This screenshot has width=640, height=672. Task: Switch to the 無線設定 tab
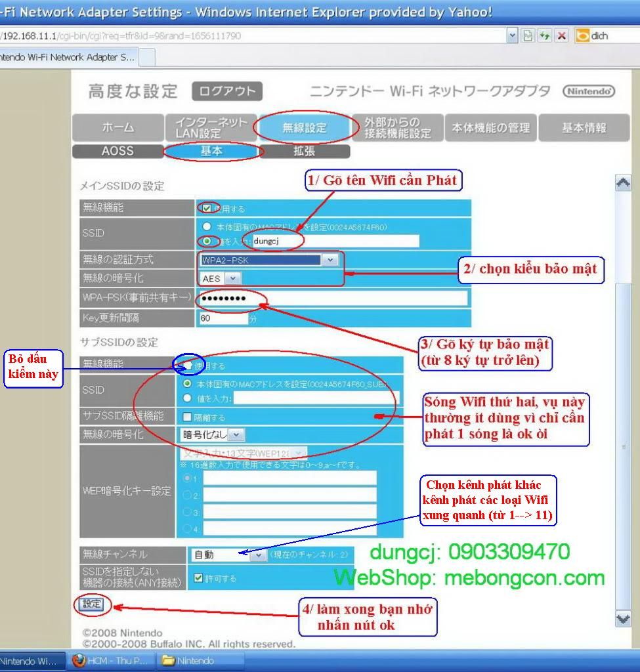click(304, 128)
